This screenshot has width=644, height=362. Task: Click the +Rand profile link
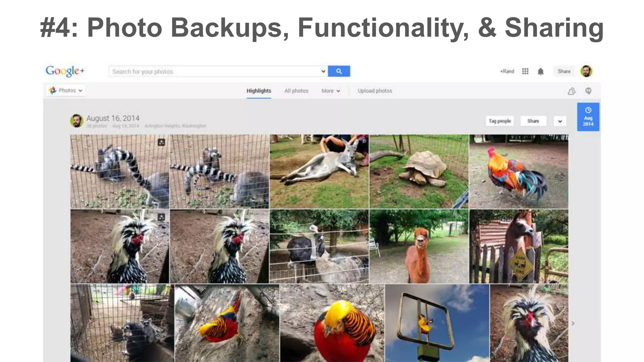(507, 71)
